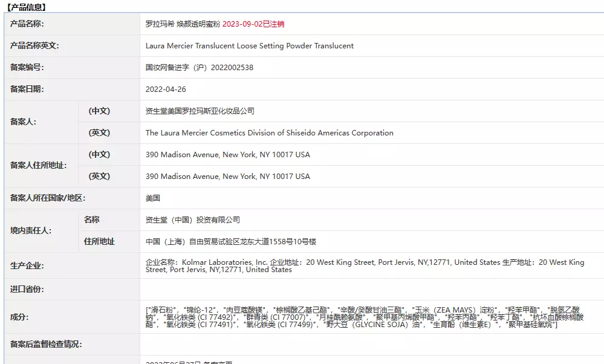Click the 390 Madison Avenue address in the 备案人住所地址 (英文) row
The height and width of the screenshot is (364, 604).
tap(228, 176)
